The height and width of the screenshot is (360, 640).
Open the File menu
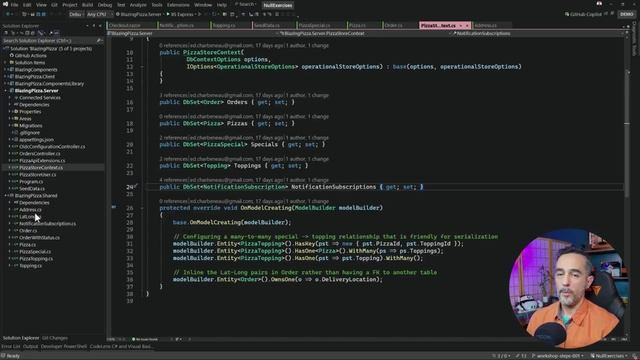14,5
